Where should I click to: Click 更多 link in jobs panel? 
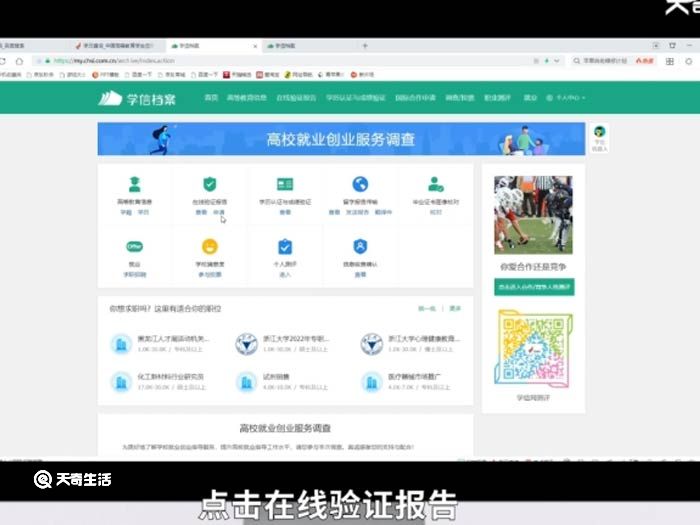pyautogui.click(x=455, y=308)
